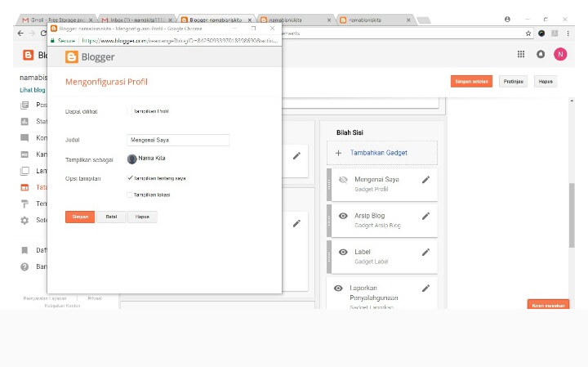Edit the lower layout section via pencil icon

[296, 224]
